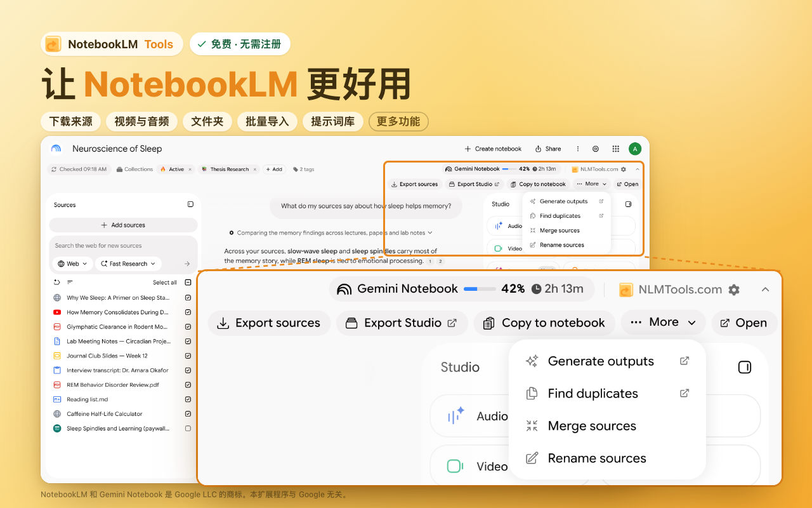The image size is (812, 508).
Task: Remove the Active collection chip with its x
Action: tap(190, 170)
